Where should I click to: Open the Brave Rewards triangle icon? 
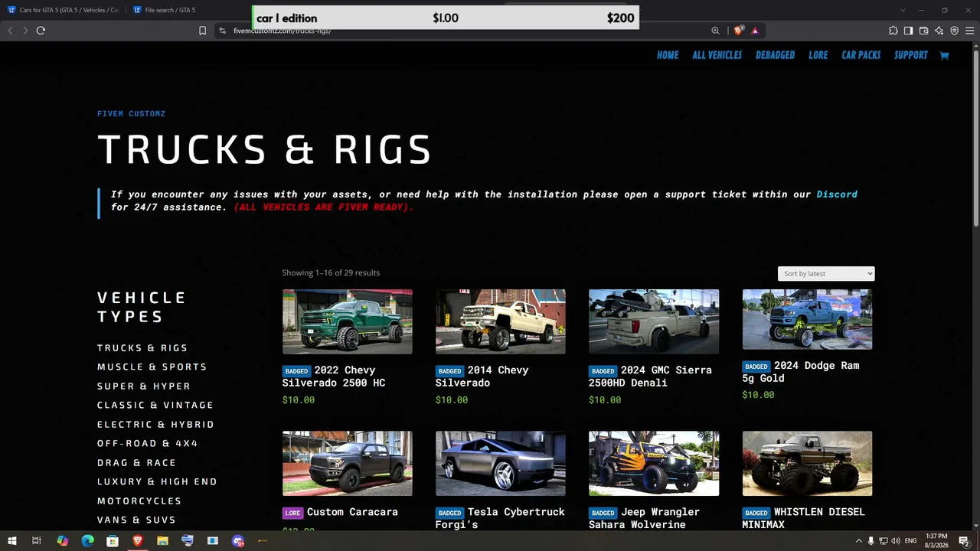(755, 31)
